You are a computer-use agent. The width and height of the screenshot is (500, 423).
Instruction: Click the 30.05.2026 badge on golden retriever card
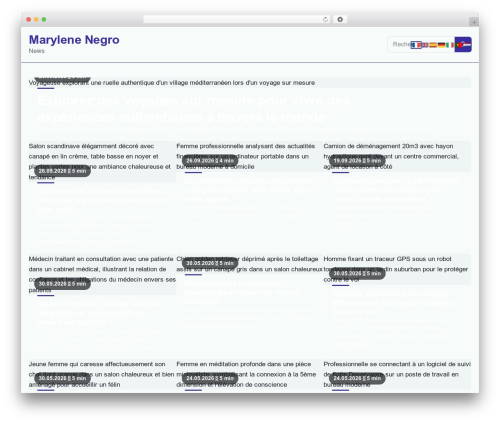click(x=210, y=263)
